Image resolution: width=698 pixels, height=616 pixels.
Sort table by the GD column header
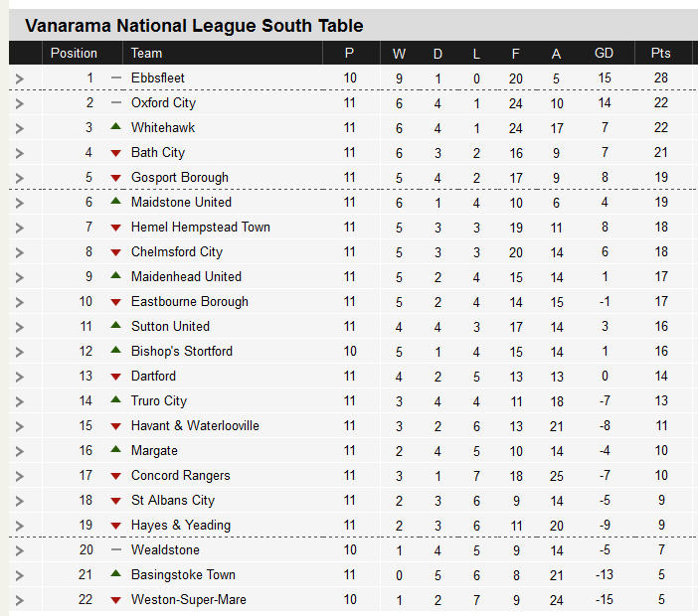tap(604, 54)
